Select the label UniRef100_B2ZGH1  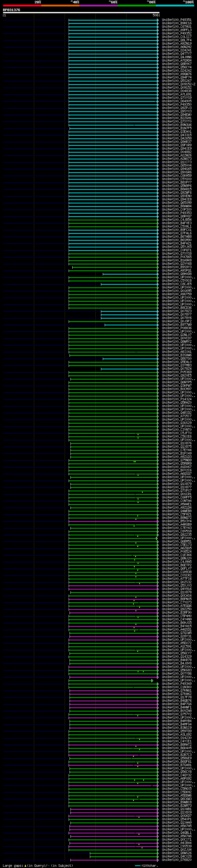click(176, 118)
